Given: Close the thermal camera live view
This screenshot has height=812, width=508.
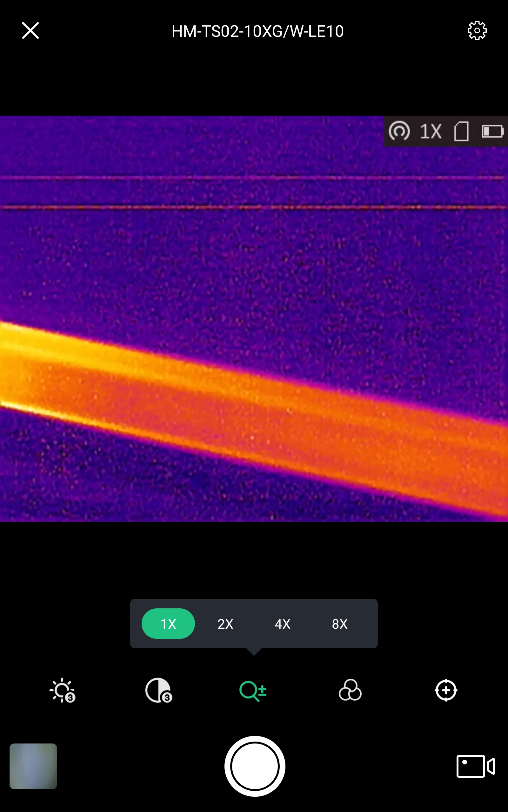Looking at the screenshot, I should [30, 30].
